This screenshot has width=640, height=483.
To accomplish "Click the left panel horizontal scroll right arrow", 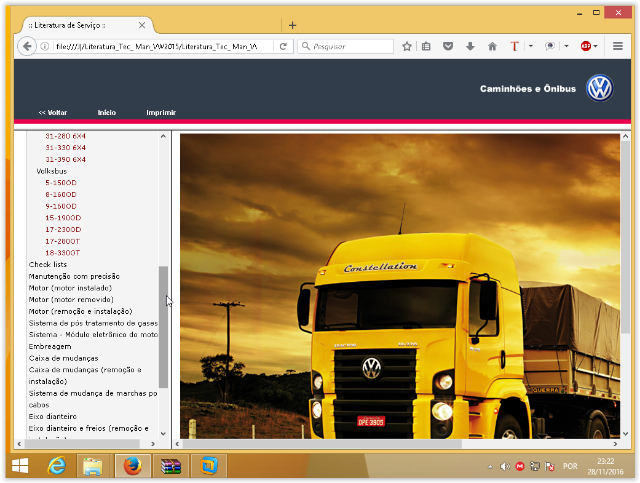I will pos(153,444).
